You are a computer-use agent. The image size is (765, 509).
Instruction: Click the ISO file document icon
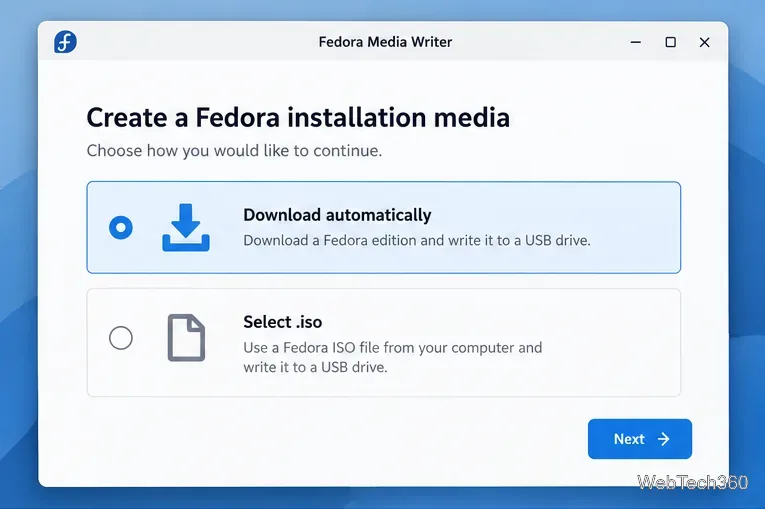pos(186,338)
